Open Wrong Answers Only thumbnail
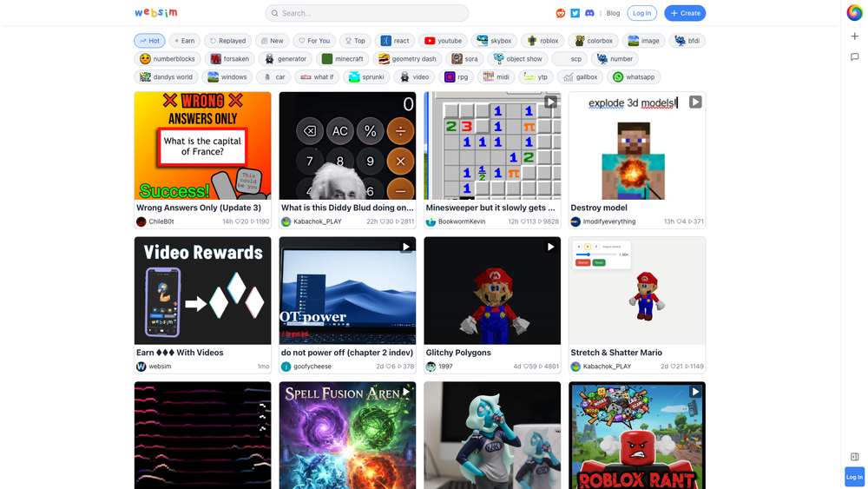This screenshot has height=489, width=868. [x=202, y=146]
